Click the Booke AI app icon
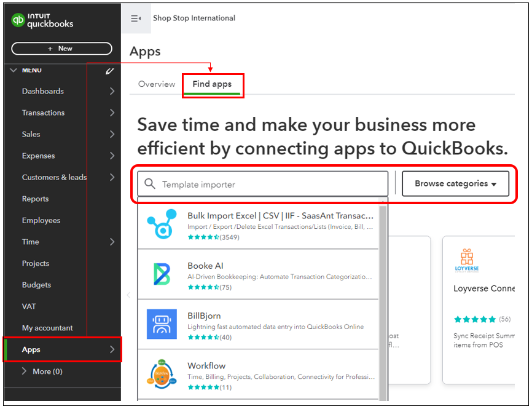This screenshot has width=532, height=409. coord(162,274)
